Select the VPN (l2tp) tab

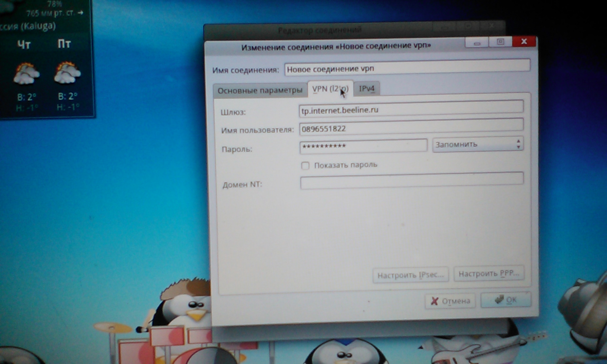pos(331,89)
